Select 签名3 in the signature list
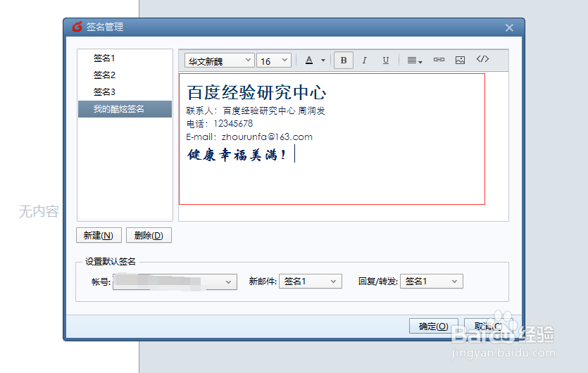The height and width of the screenshot is (373, 588). click(125, 92)
